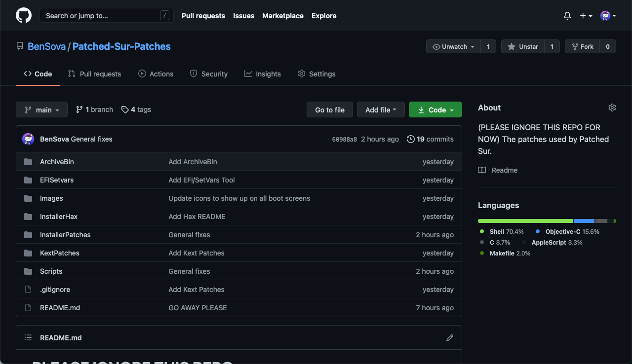Open the plus create-new menu
The height and width of the screenshot is (364, 632).
coord(586,16)
